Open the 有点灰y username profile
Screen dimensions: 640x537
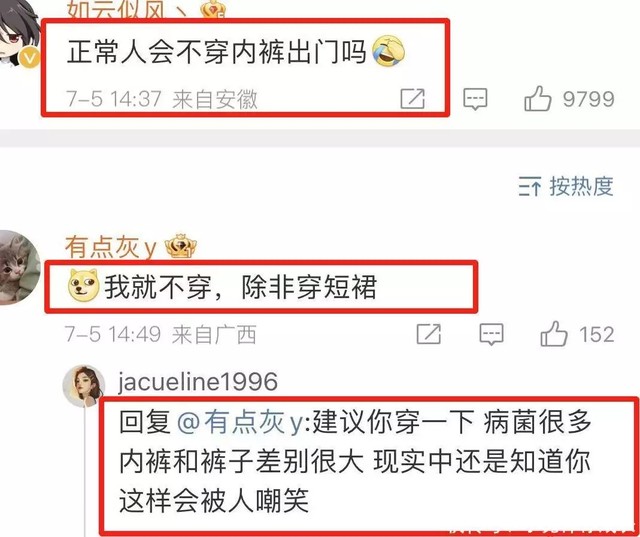(x=111, y=247)
